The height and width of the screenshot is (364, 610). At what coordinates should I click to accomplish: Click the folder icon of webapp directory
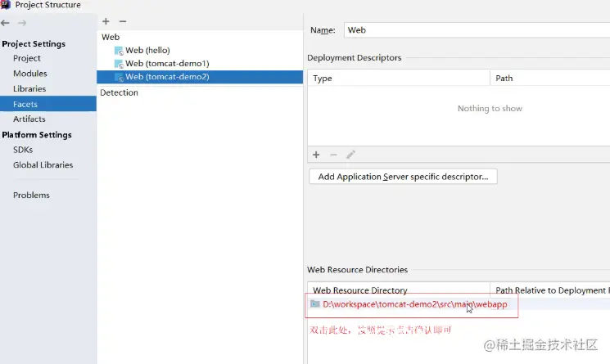[314, 303]
